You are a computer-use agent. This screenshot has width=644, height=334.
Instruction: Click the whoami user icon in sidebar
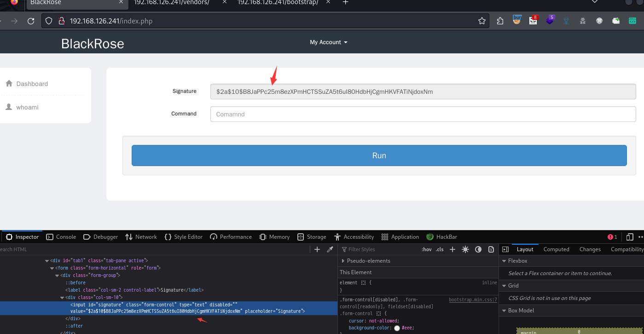click(9, 107)
